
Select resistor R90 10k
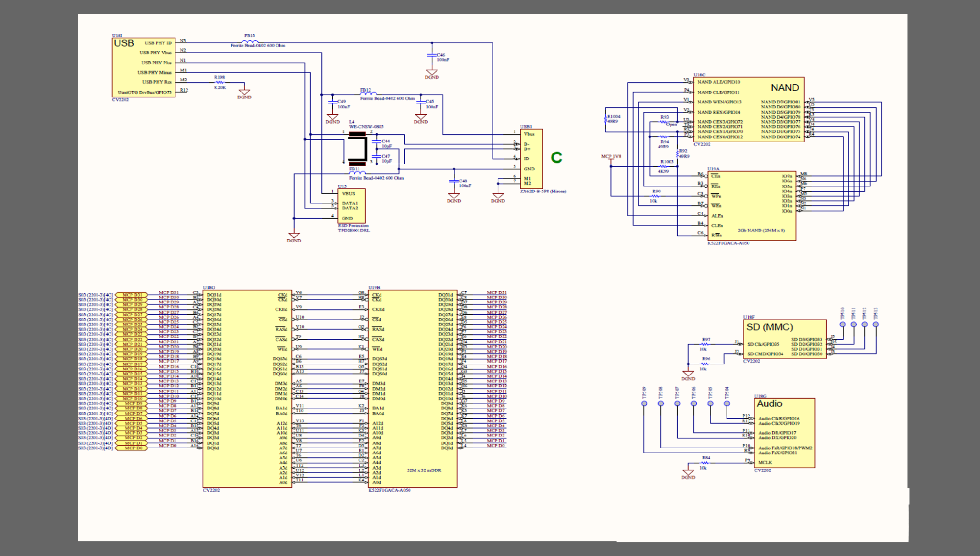pos(655,196)
